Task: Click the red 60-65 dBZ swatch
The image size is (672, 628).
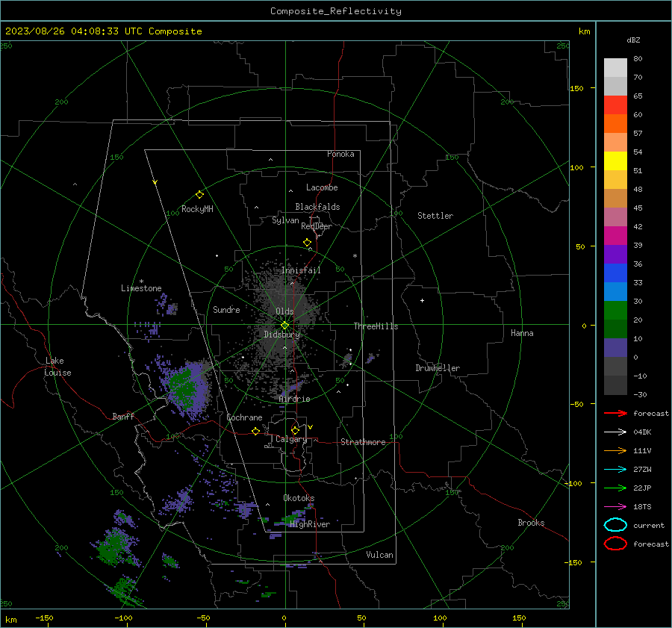Action: pos(615,105)
